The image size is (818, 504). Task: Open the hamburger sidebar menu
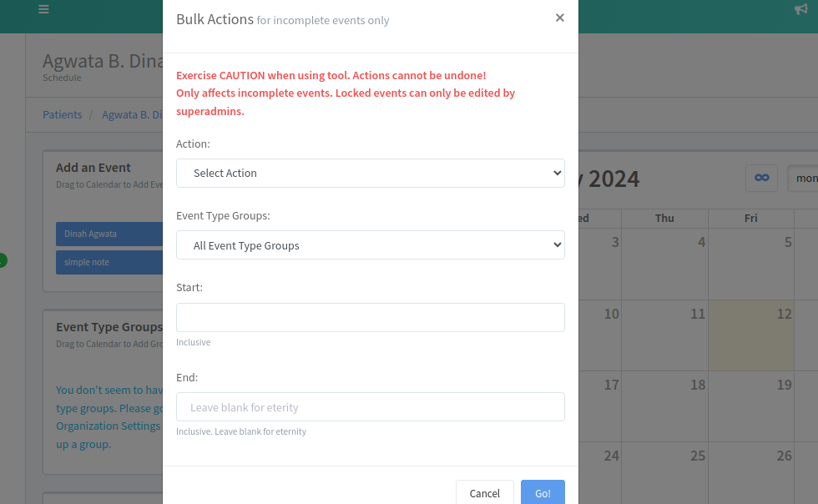pyautogui.click(x=43, y=10)
